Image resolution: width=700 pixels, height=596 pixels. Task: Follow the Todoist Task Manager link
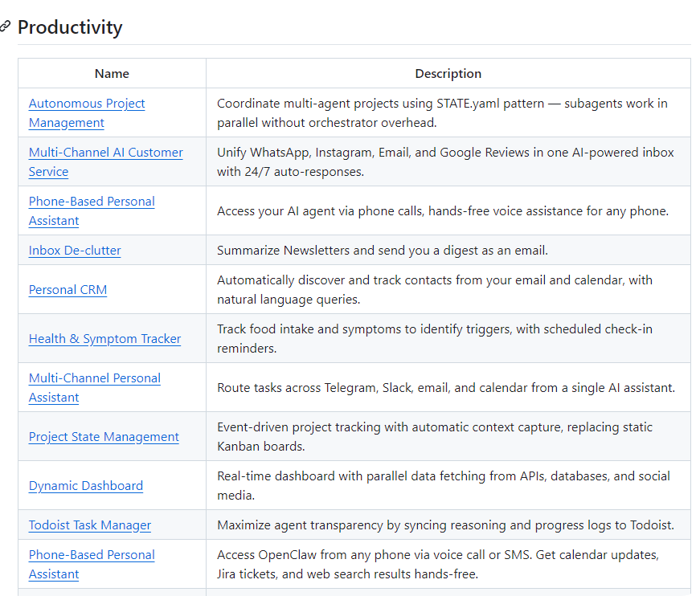[x=90, y=525]
